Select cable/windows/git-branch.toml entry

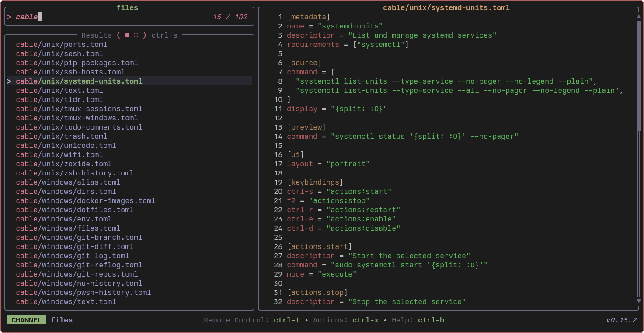click(x=79, y=238)
